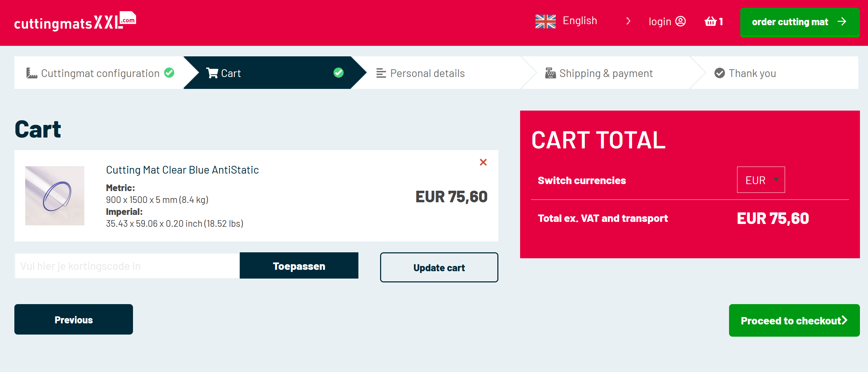Click the Proceed to checkout button
This screenshot has width=868, height=372.
click(x=794, y=320)
